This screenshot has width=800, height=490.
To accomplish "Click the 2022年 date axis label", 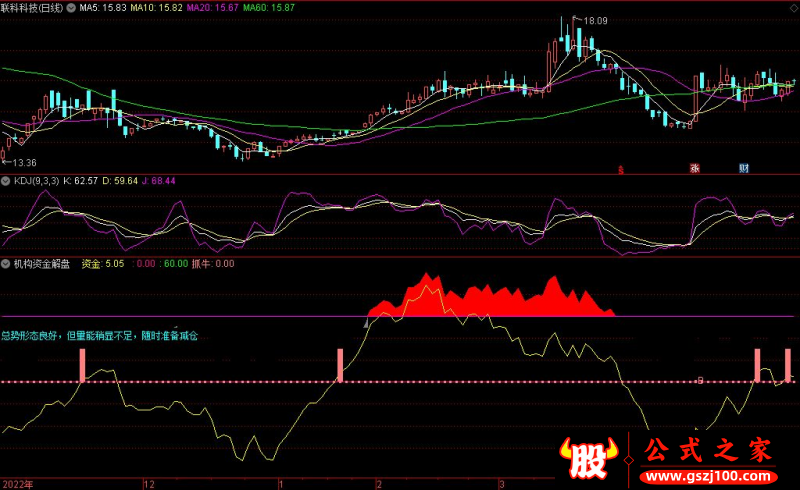I will [x=18, y=484].
